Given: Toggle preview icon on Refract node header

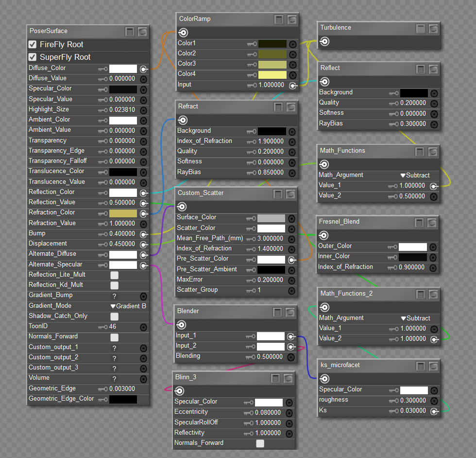Looking at the screenshot, I should coord(291,107).
